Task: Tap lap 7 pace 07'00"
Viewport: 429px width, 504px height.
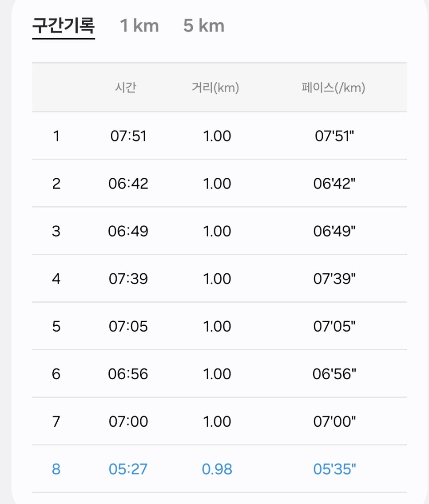Action: 334,421
